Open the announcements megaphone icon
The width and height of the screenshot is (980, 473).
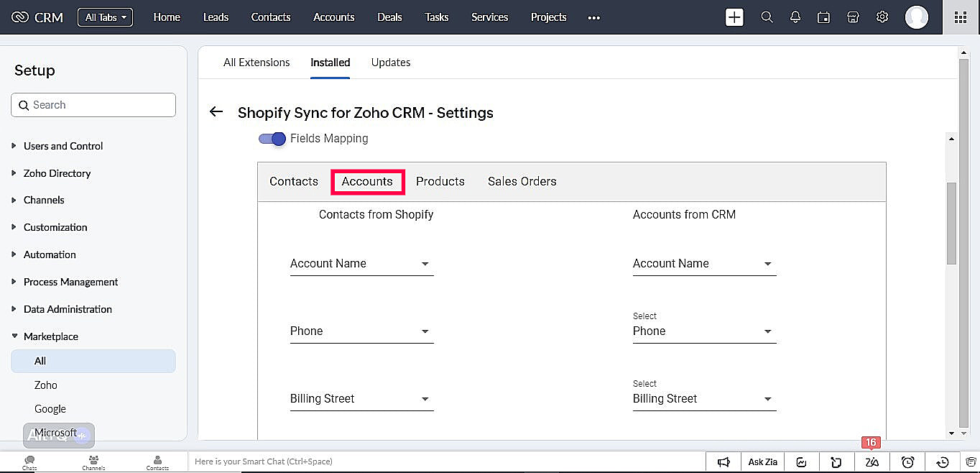pos(724,462)
